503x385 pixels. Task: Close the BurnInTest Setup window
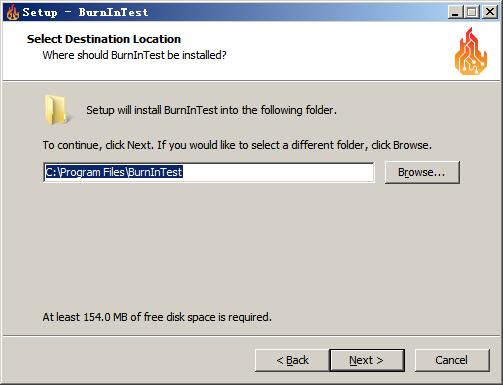coord(490,12)
